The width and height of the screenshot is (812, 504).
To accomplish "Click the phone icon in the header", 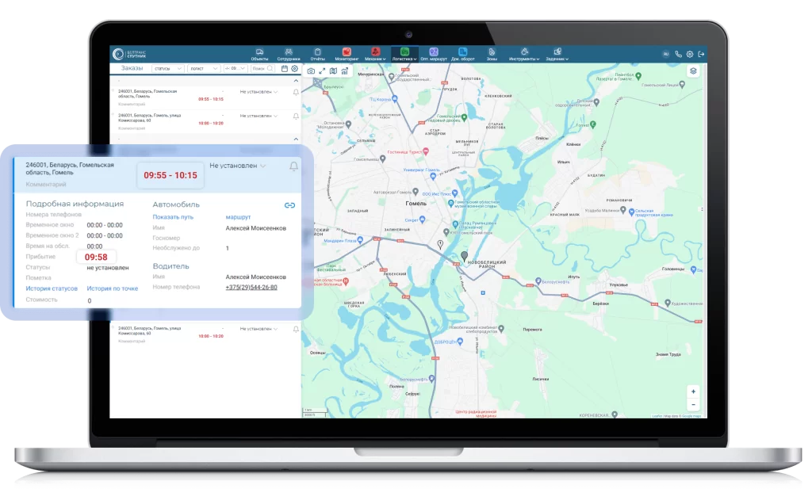I will point(678,54).
